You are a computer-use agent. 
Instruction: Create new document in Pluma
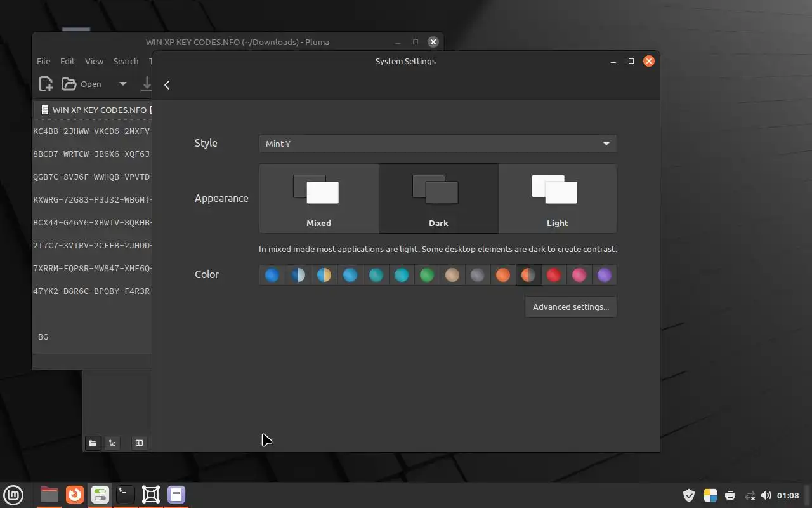point(46,84)
